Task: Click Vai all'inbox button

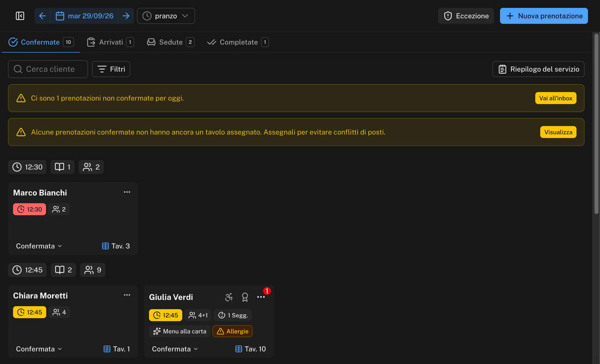Action: point(556,98)
